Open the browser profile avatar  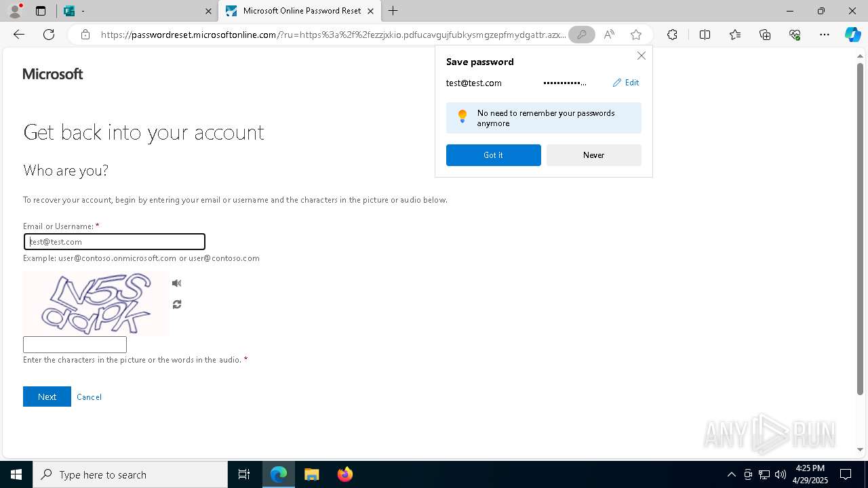click(x=15, y=11)
